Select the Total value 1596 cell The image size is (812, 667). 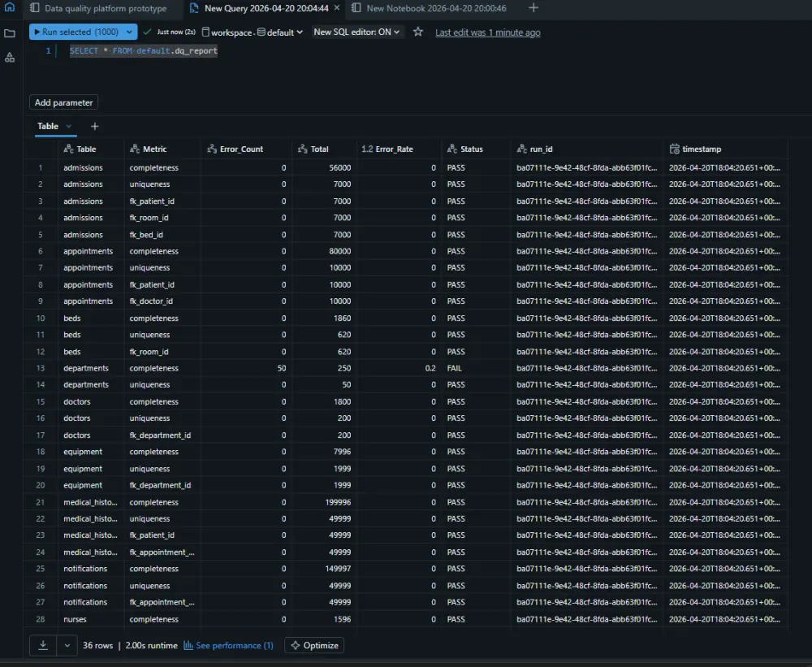click(324, 619)
